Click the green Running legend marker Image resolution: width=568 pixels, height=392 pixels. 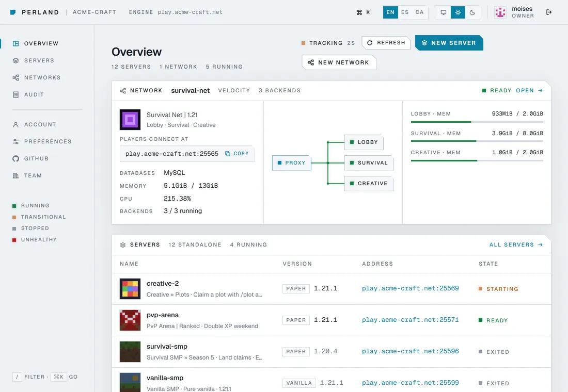coord(14,206)
